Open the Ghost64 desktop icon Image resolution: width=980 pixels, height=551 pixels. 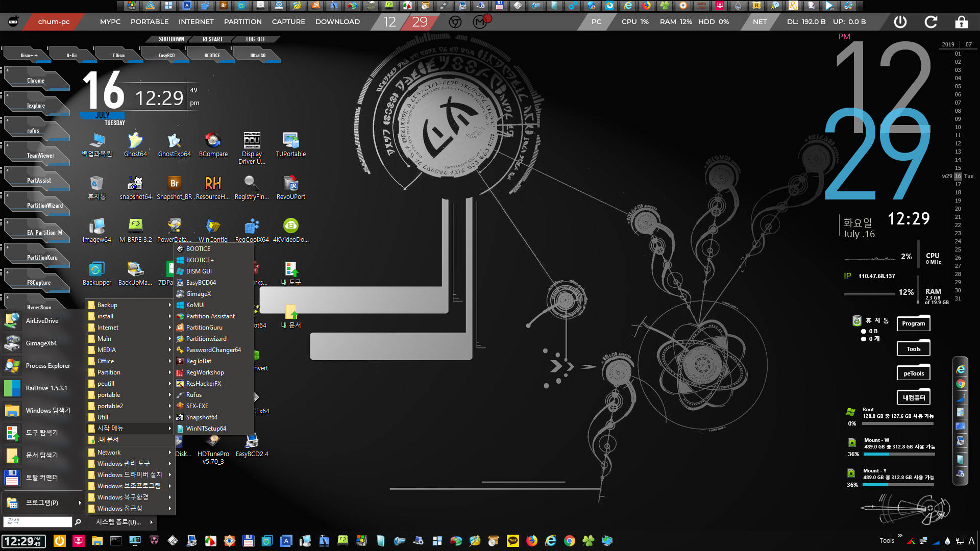[x=135, y=144]
